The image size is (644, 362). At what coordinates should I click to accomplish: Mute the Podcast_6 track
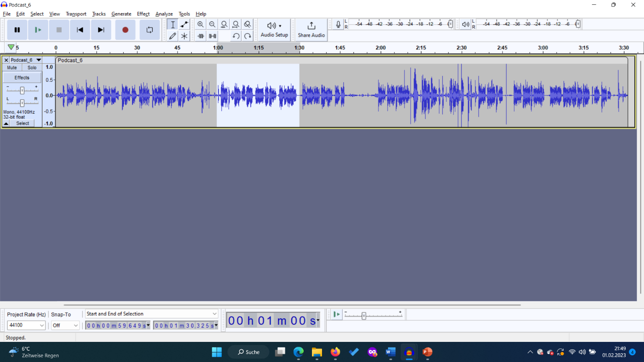click(x=12, y=68)
